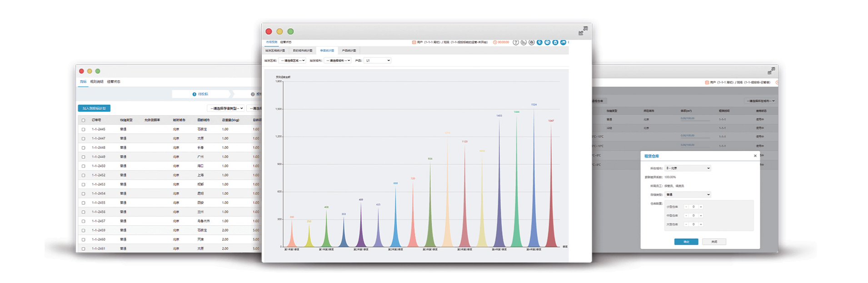The width and height of the screenshot is (868, 283).
Task: Expand the 始发区域 region dropdown
Action: [x=292, y=61]
